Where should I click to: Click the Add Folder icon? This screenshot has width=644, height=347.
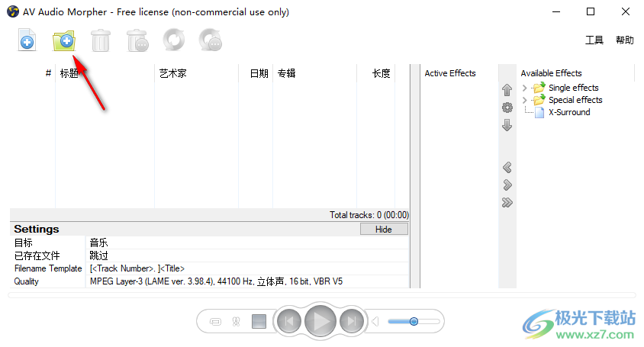pos(63,40)
